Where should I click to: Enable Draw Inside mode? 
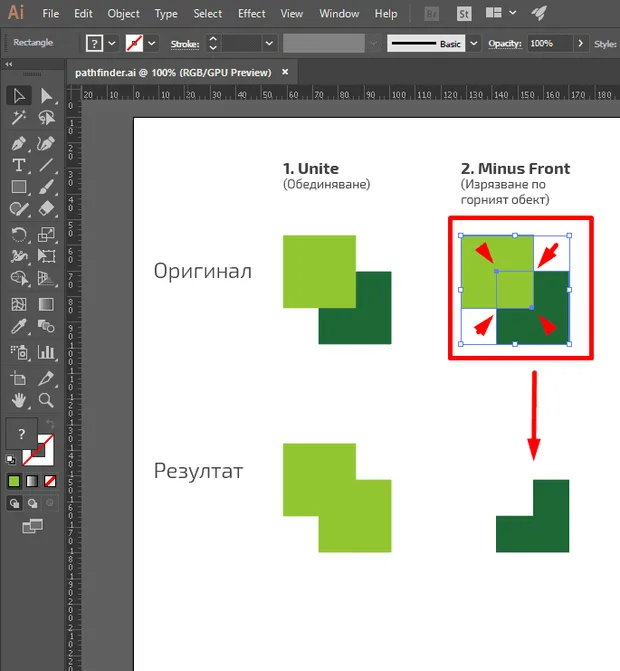(50, 503)
